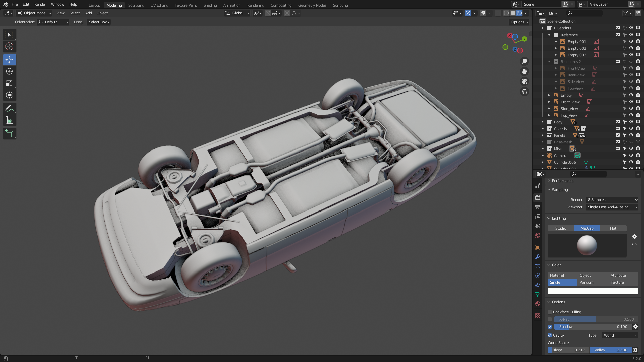Expand the Chassis collection in outliner
Image resolution: width=644 pixels, height=362 pixels.
click(542, 129)
